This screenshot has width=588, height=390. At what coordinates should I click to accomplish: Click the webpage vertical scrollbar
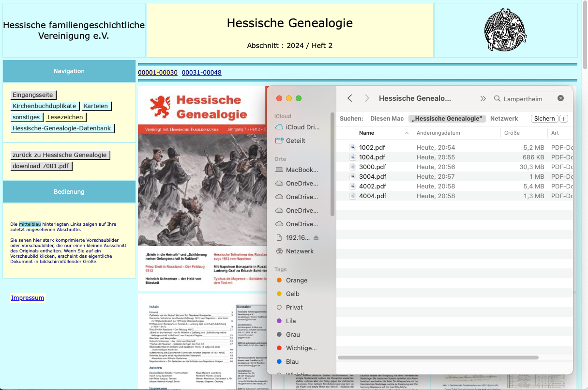tap(585, 34)
